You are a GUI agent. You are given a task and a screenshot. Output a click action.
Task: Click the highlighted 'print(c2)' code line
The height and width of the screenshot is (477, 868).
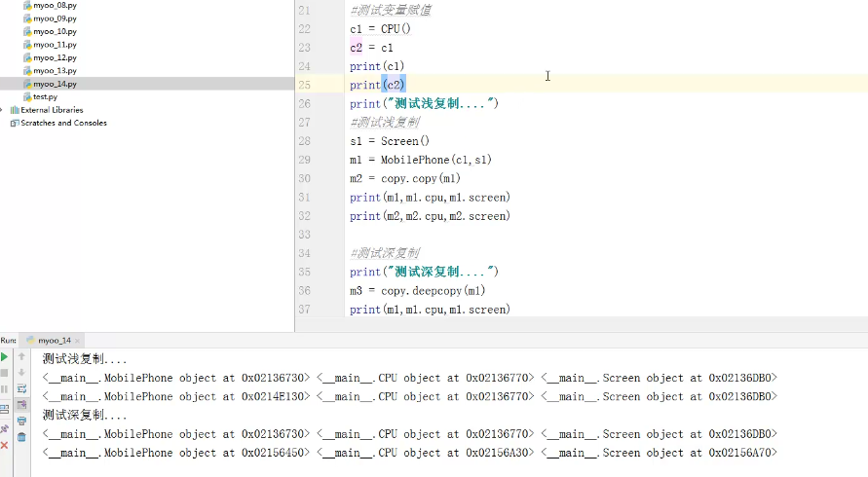click(x=378, y=85)
